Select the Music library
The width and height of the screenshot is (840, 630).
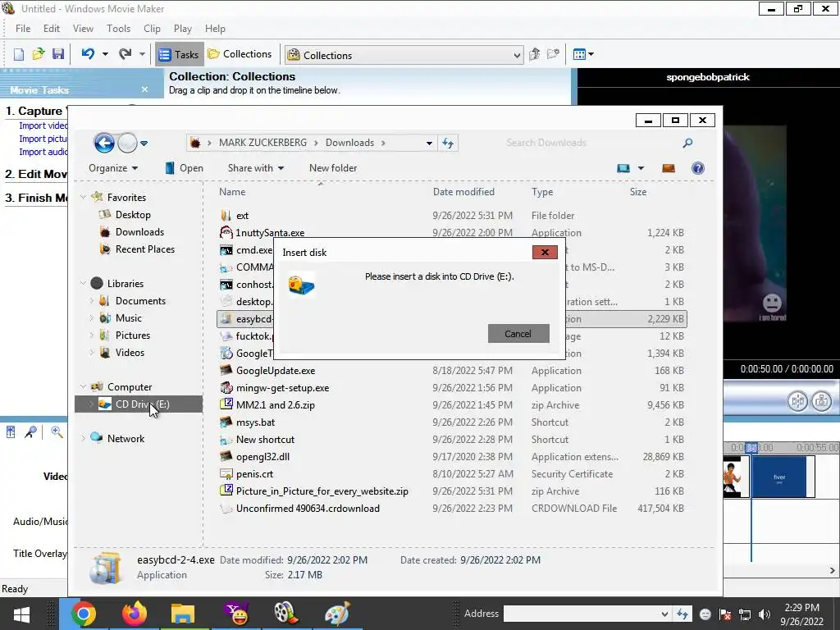[129, 318]
